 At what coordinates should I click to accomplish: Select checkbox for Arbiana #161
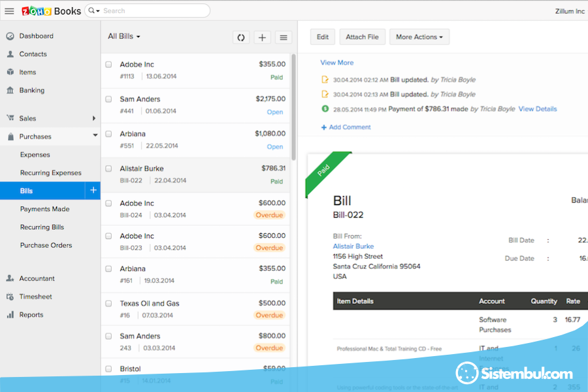(108, 269)
